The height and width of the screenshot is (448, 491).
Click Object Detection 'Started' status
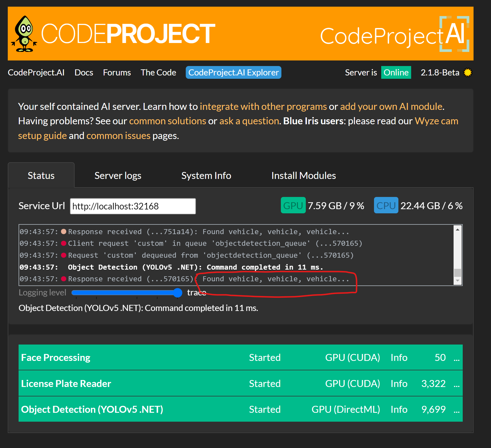point(265,409)
